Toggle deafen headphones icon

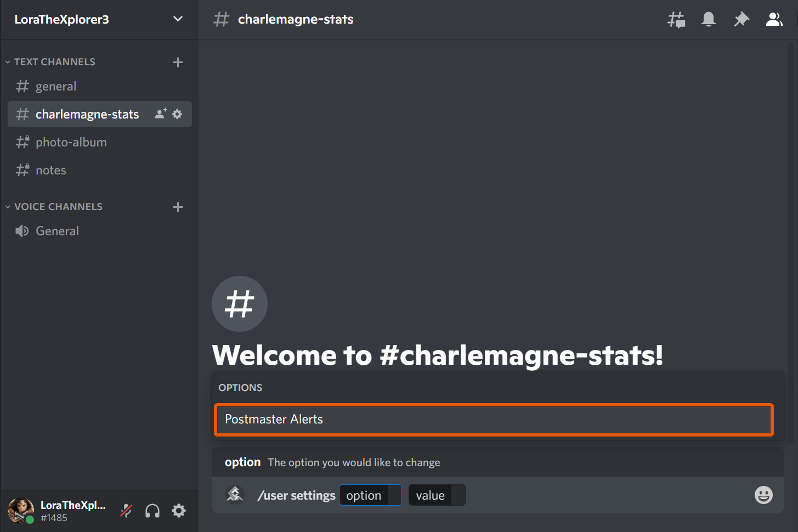(x=152, y=511)
